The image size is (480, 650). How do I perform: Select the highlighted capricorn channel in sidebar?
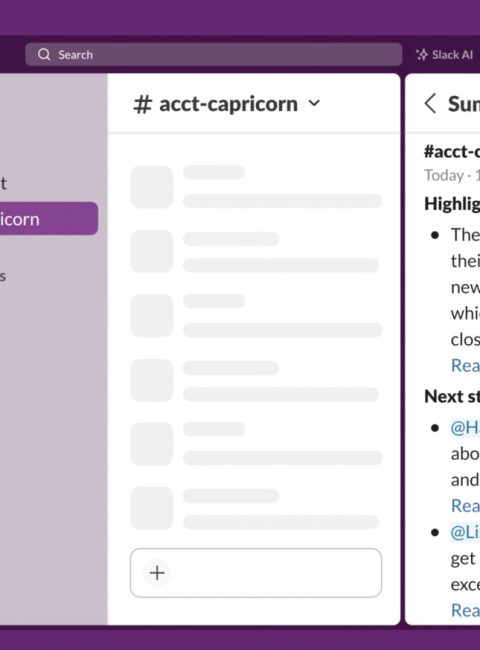(49, 218)
